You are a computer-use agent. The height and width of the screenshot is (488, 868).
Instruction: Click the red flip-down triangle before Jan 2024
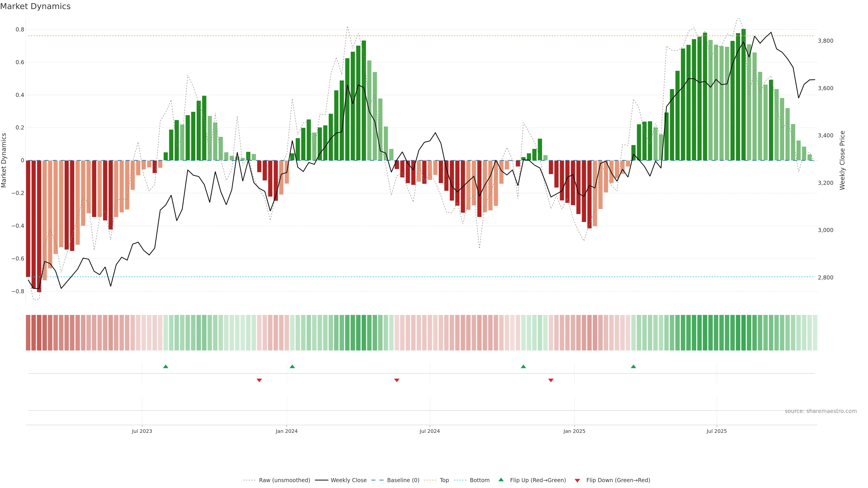tap(259, 380)
